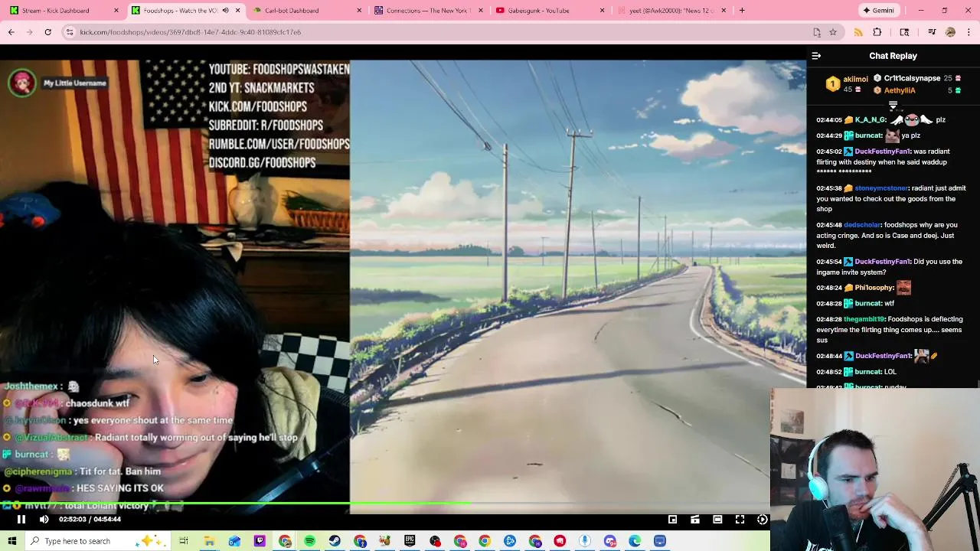
Task: Mute the video player volume
Action: (44, 520)
